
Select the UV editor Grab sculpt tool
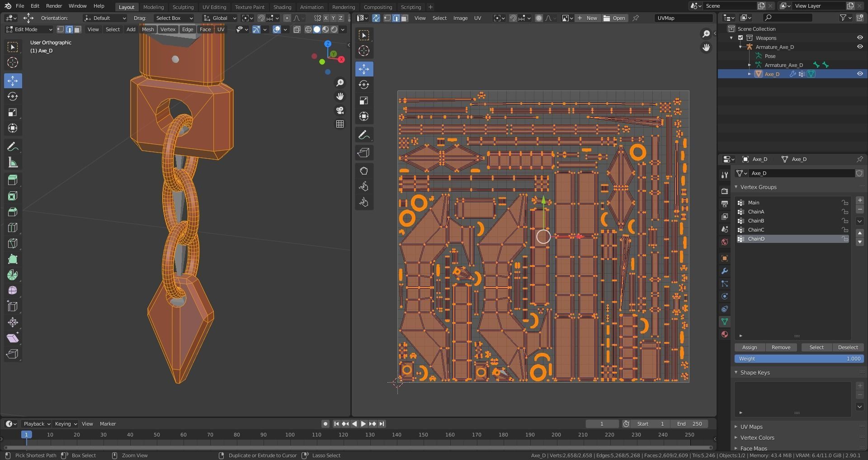tap(364, 171)
